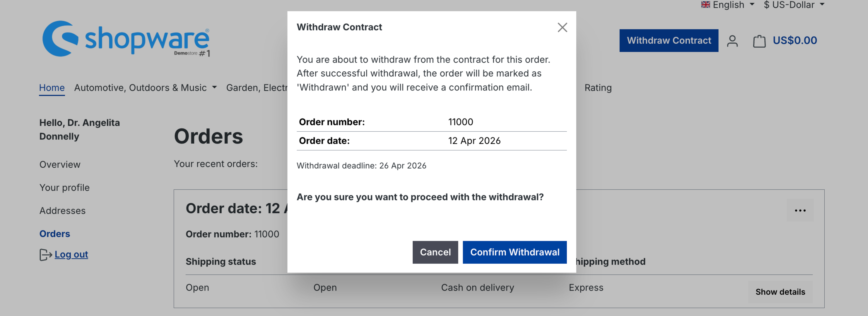Click the UK flag language icon

coord(705,5)
